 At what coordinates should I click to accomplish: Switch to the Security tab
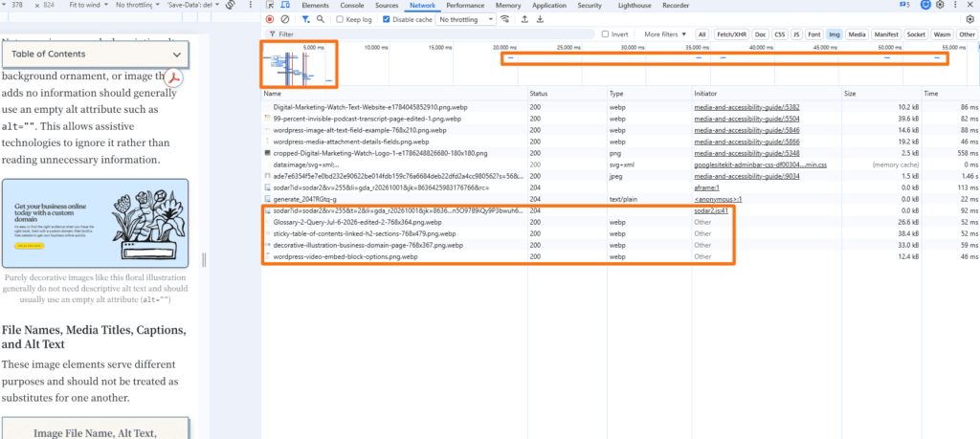(590, 6)
